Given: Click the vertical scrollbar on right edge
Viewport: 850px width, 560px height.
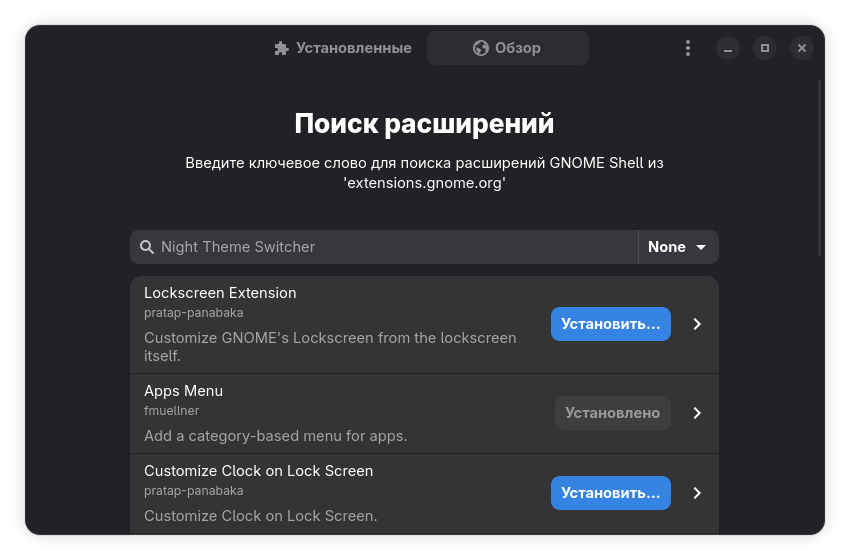Looking at the screenshot, I should point(820,168).
